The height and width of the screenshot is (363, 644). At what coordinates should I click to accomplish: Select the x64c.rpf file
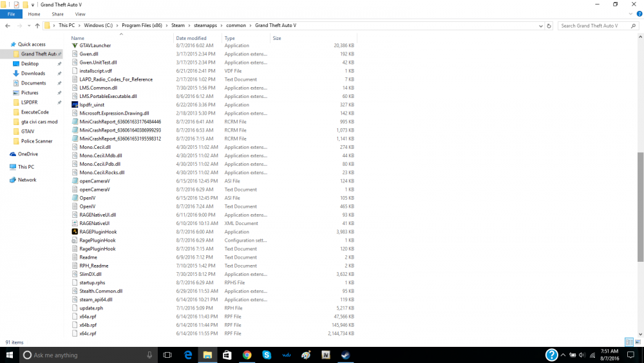88,333
